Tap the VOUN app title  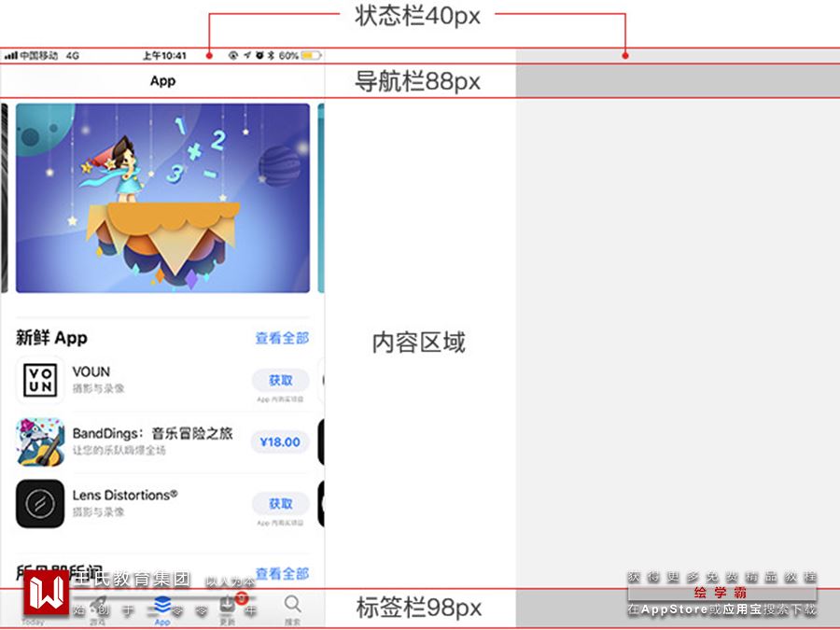91,371
